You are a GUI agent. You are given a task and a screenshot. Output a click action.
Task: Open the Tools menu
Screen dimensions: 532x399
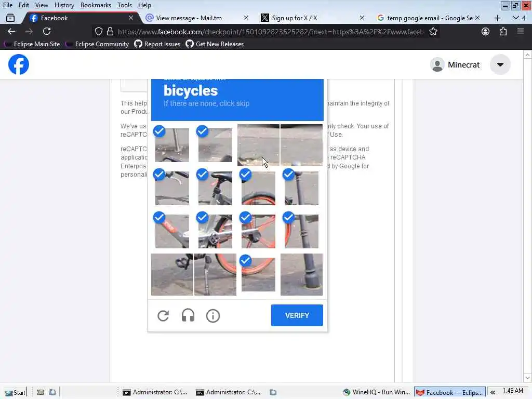tap(125, 5)
